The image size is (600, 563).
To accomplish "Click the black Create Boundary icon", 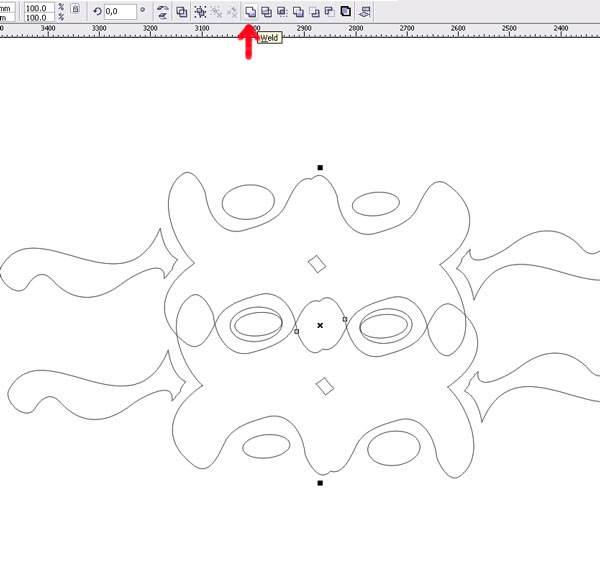I will (346, 11).
